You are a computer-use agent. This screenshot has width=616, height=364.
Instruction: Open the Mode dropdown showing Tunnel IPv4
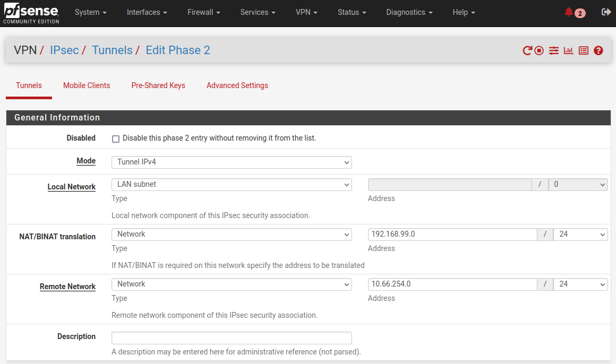pyautogui.click(x=232, y=162)
